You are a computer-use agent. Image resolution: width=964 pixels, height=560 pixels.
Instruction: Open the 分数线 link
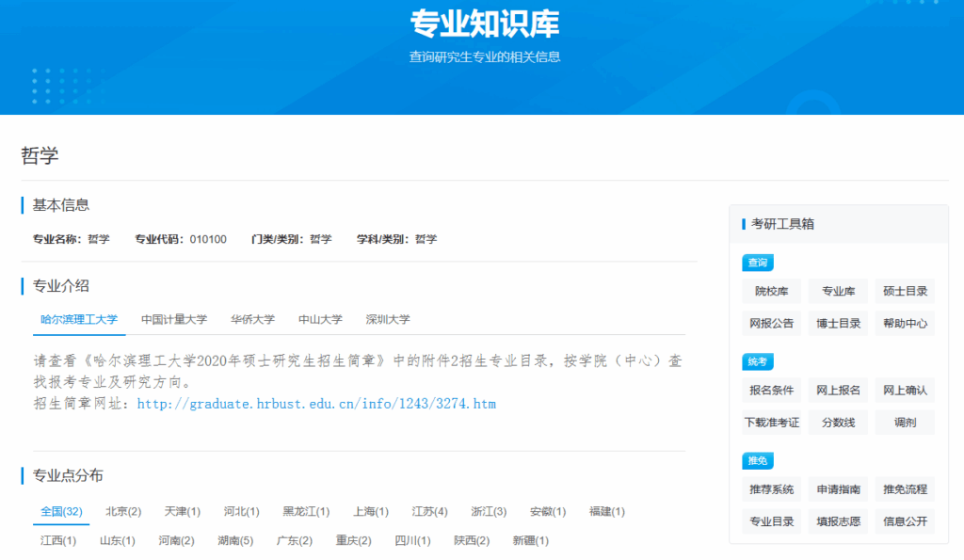tap(838, 423)
